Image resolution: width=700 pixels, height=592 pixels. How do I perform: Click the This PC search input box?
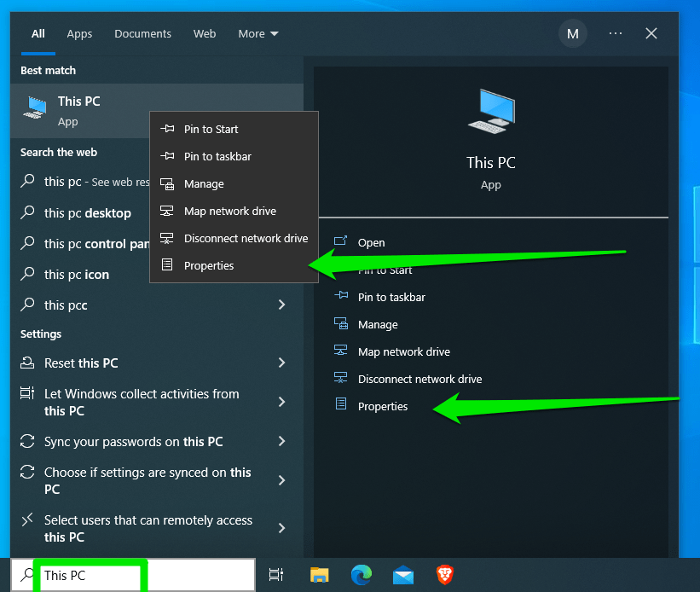91,576
